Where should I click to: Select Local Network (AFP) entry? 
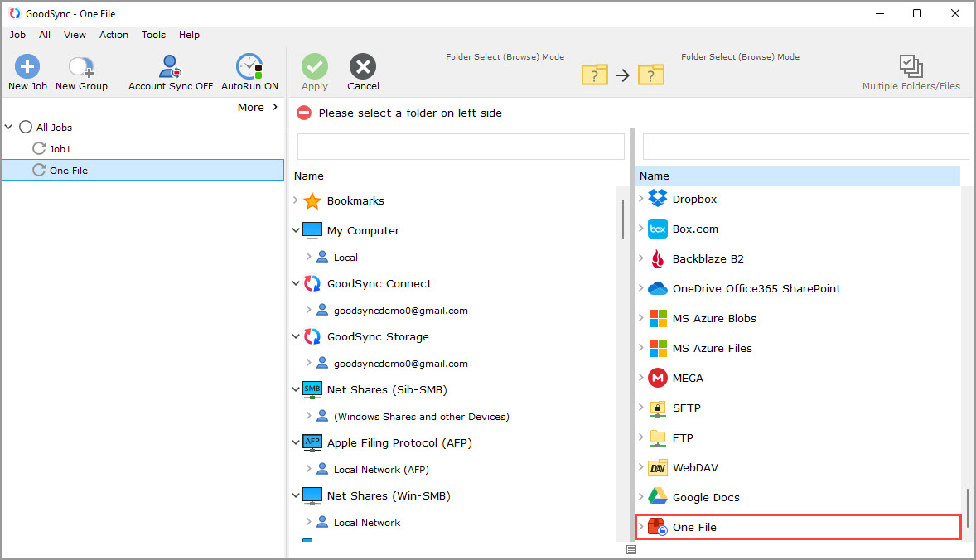point(381,469)
